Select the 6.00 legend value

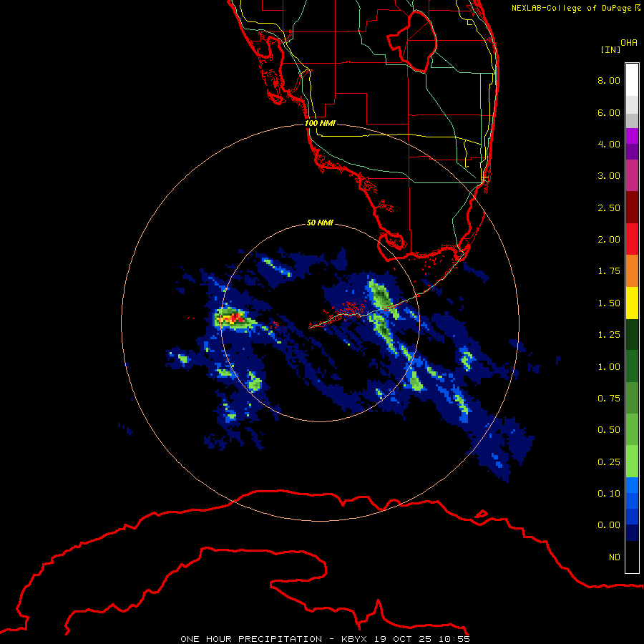coord(609,112)
